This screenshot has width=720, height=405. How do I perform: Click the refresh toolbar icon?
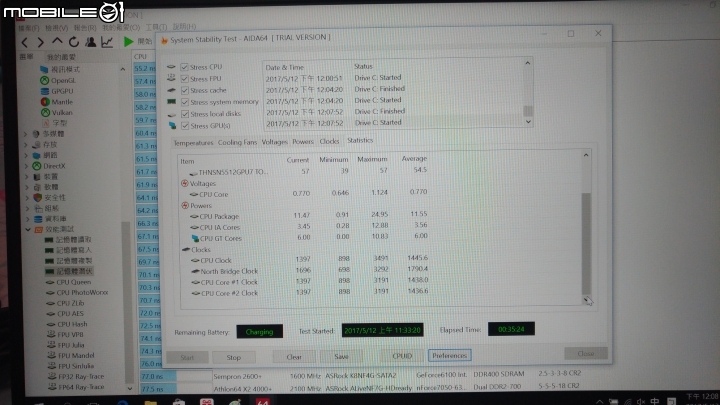(x=73, y=42)
